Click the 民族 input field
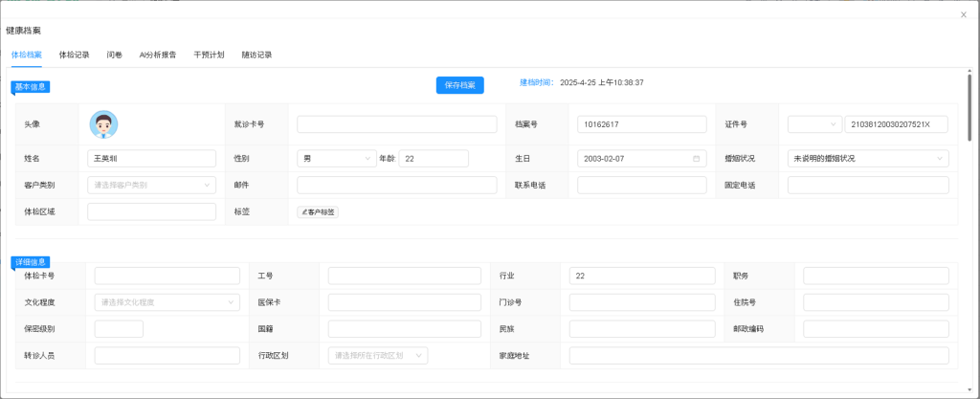The height and width of the screenshot is (399, 980). [x=642, y=329]
